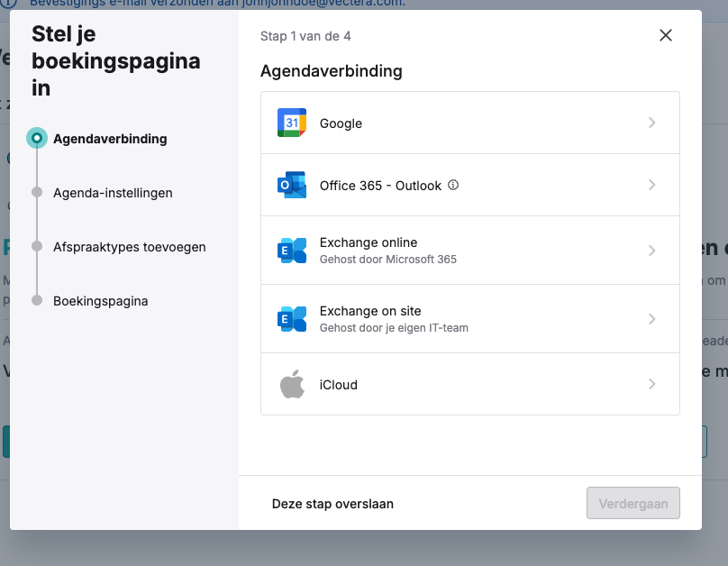Click the Office 365 Outlook icon

[x=292, y=185]
